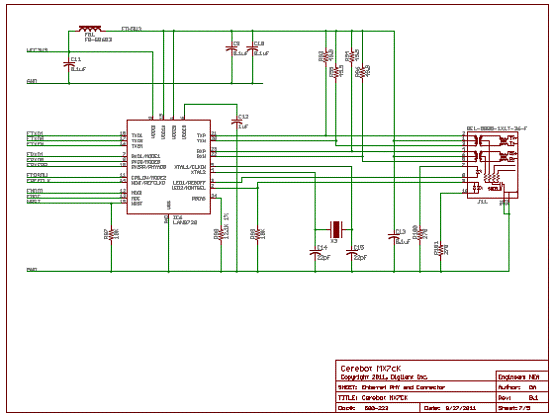Click the X3 crystal oscillator symbol
553x418 pixels.
(336, 229)
